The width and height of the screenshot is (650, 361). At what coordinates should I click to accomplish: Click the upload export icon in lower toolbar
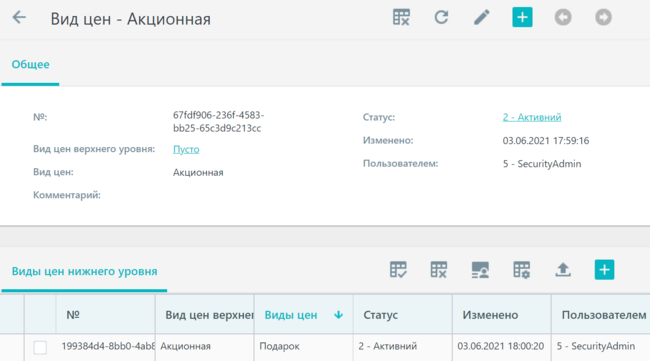(x=563, y=270)
